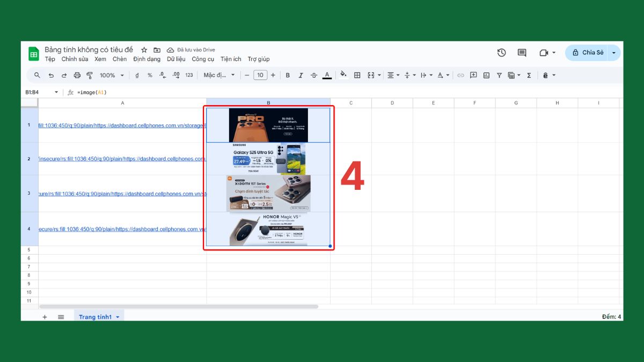The height and width of the screenshot is (362, 644).
Task: Select the print icon
Action: click(x=77, y=75)
